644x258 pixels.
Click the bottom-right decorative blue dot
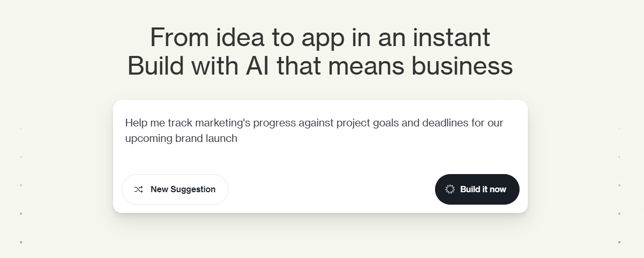619,242
